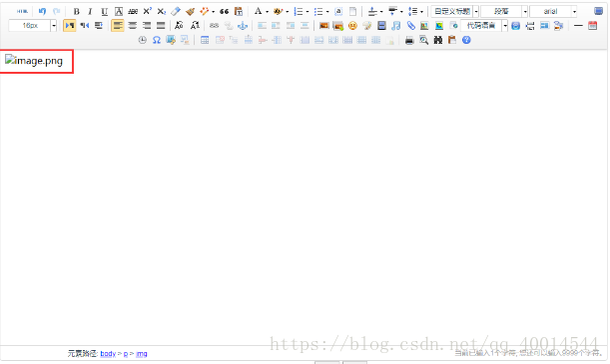Toggle underline formatting
This screenshot has height=364, width=610.
(104, 11)
